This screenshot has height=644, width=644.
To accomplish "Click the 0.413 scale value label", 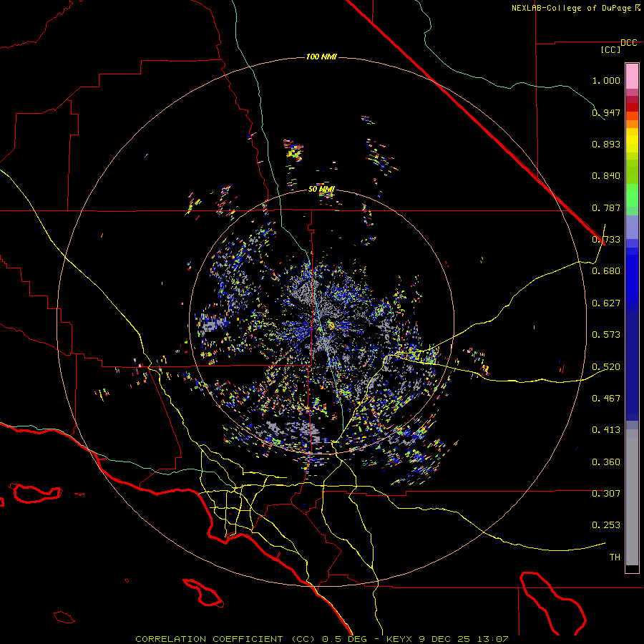I will pyautogui.click(x=606, y=430).
